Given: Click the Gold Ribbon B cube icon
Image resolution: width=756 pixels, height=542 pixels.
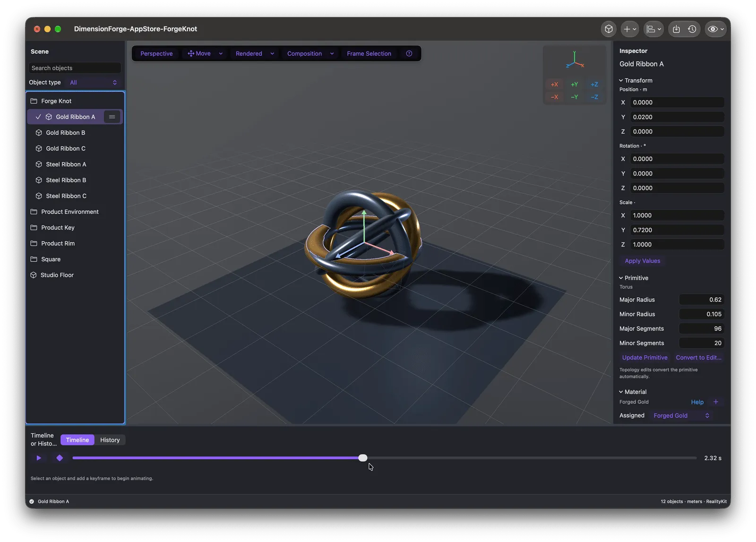Looking at the screenshot, I should [39, 133].
